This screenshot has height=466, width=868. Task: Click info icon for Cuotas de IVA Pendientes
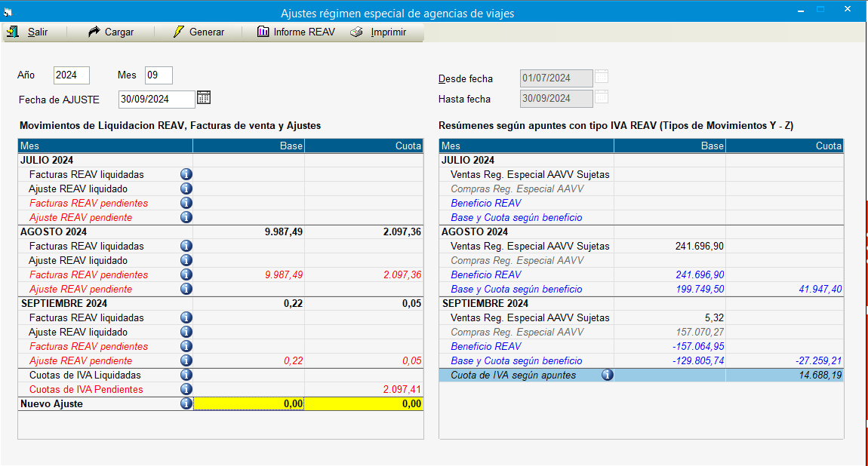(x=186, y=389)
